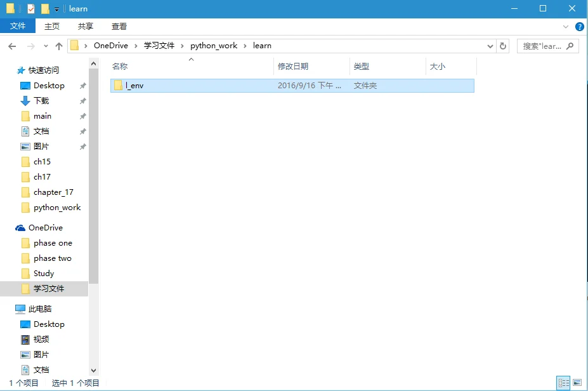The width and height of the screenshot is (588, 391).
Task: Click the Properties quick access icon in title bar
Action: pos(31,8)
